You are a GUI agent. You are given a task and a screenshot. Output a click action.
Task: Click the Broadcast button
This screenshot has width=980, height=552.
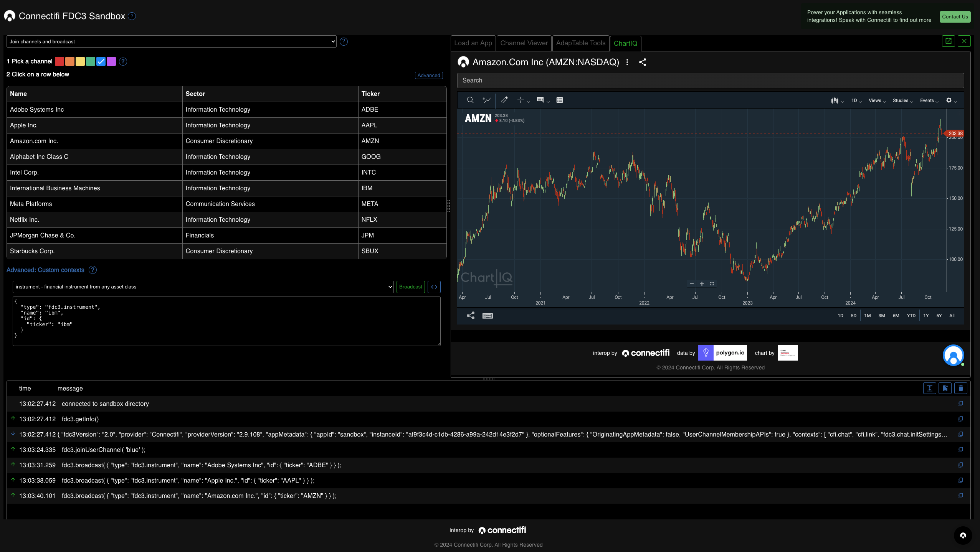(410, 287)
